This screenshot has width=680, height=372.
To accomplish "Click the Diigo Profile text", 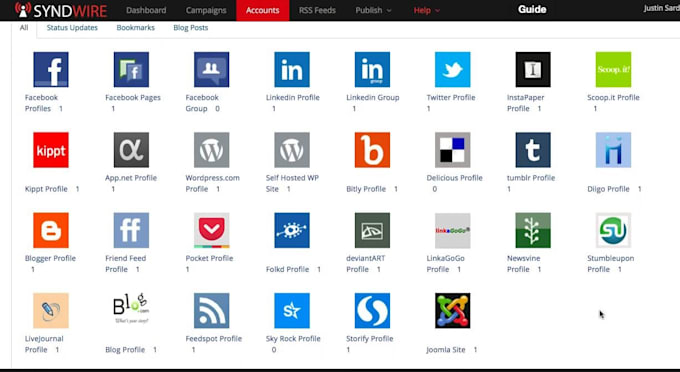I will [x=608, y=189].
